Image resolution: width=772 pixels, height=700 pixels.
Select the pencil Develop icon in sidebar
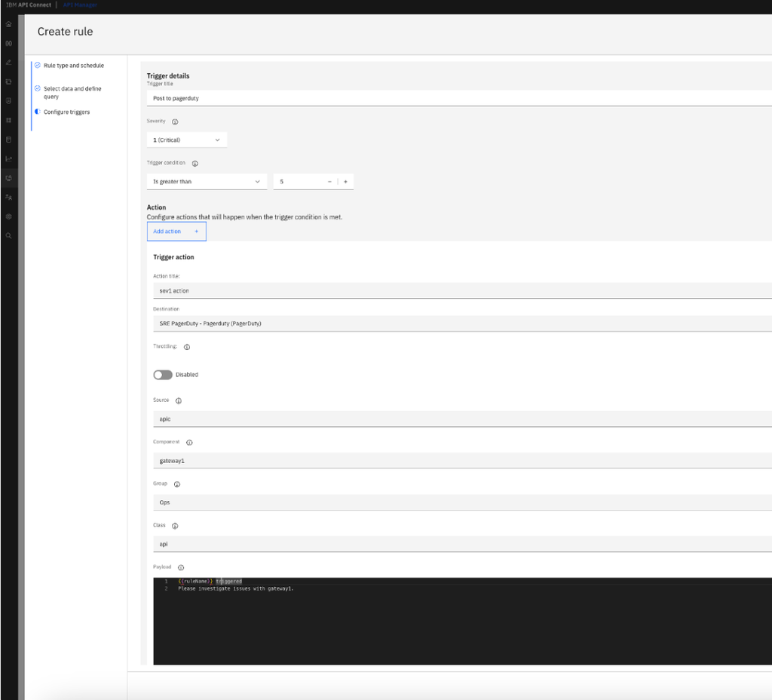point(8,62)
